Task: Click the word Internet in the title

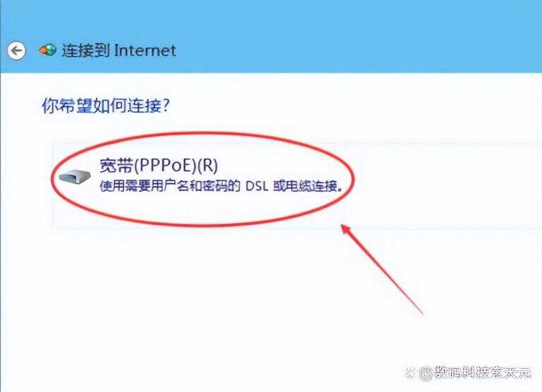Action: point(145,51)
